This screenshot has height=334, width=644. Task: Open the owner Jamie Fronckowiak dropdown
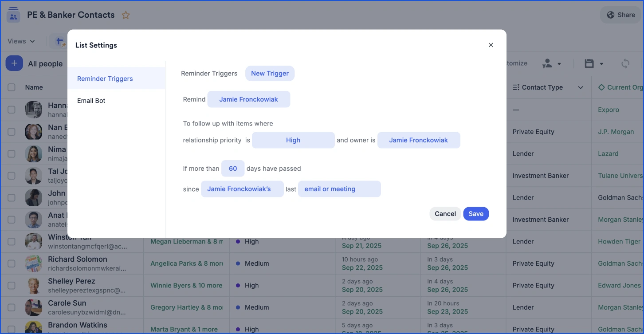tap(419, 140)
